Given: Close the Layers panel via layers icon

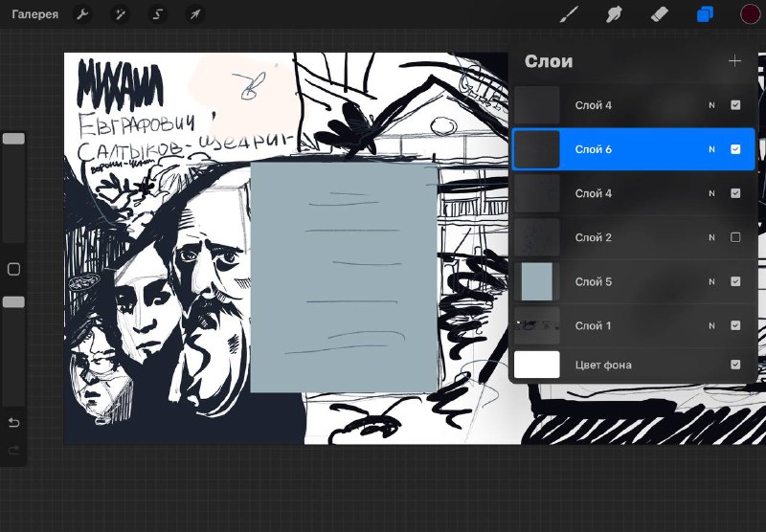Looking at the screenshot, I should (705, 14).
